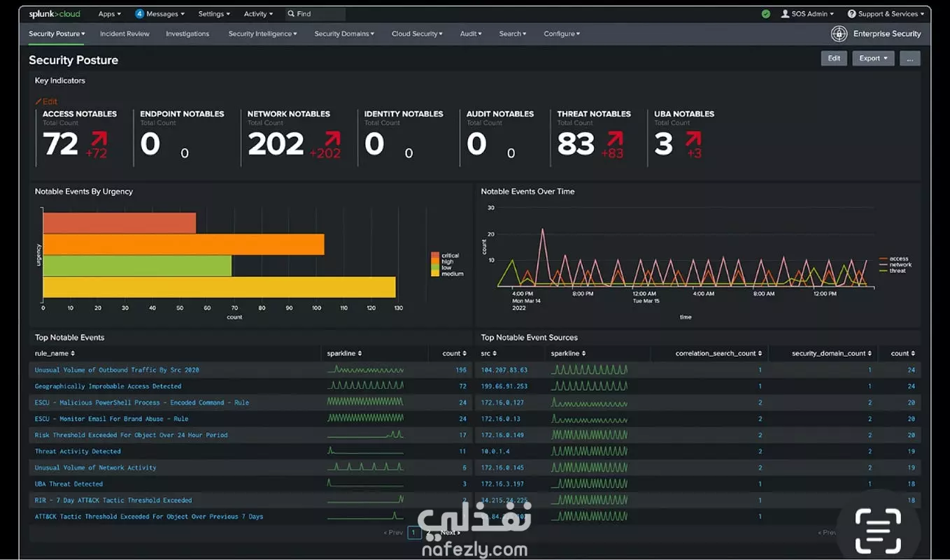This screenshot has height=560, width=950.
Task: Open the three-dots more options button
Action: click(910, 59)
